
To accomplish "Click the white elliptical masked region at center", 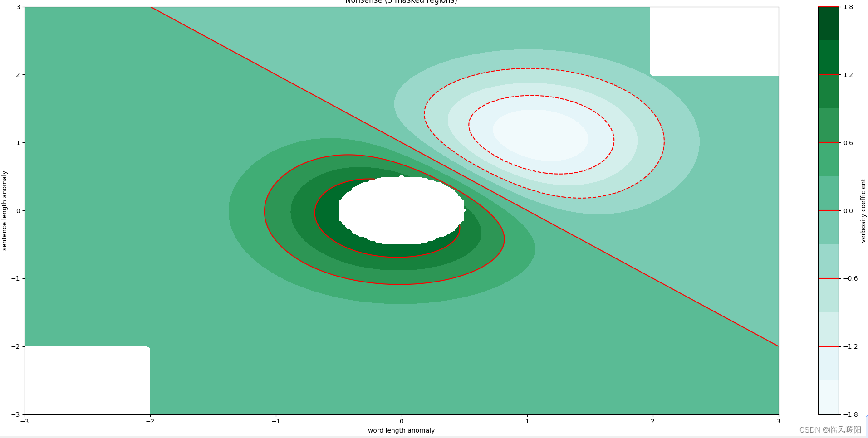I will pos(402,210).
